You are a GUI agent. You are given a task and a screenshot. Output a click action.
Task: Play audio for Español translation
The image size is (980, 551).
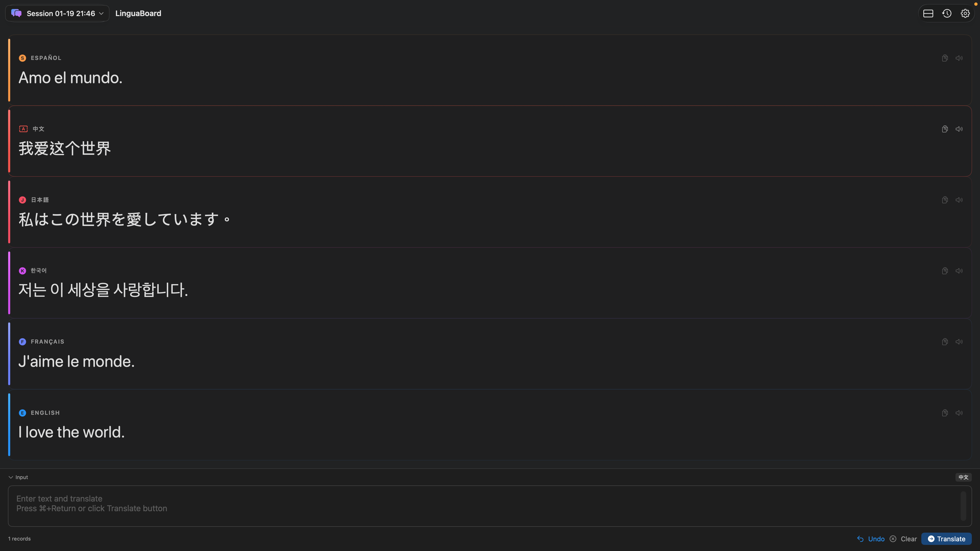[x=959, y=58]
